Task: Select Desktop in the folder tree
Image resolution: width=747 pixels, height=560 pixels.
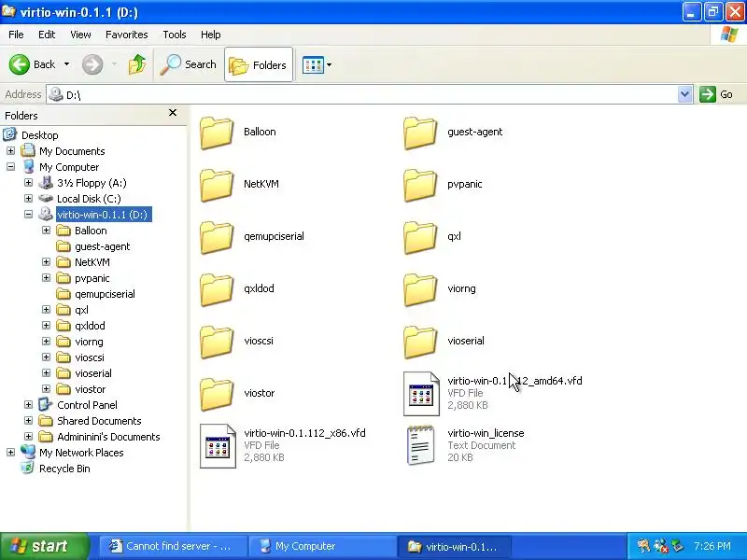Action: click(39, 135)
